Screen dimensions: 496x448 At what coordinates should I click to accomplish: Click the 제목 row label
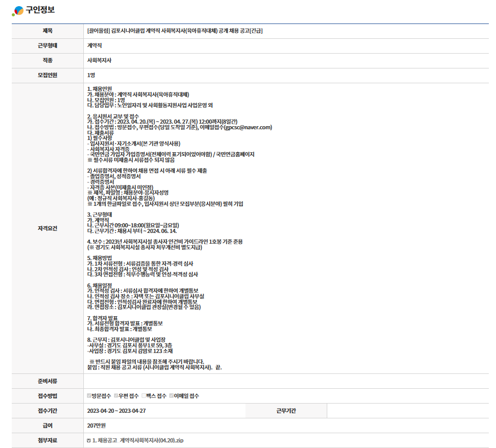48,31
